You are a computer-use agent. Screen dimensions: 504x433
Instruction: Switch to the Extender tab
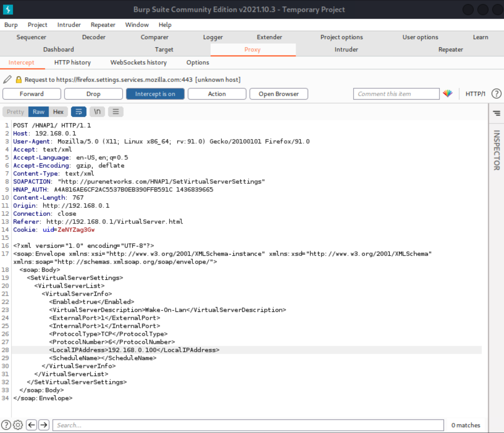pos(269,37)
